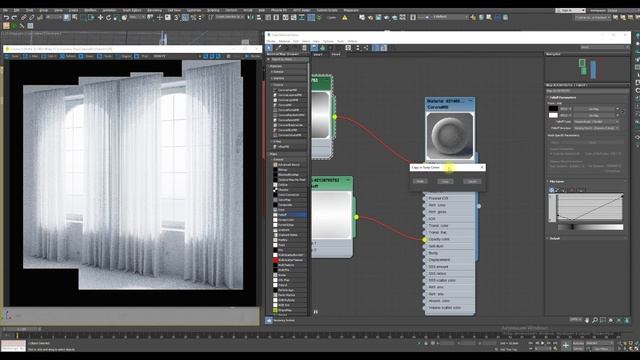Open the Modifiers menu in main menu bar
Image resolution: width=640 pixels, height=360 pixels.
point(90,10)
